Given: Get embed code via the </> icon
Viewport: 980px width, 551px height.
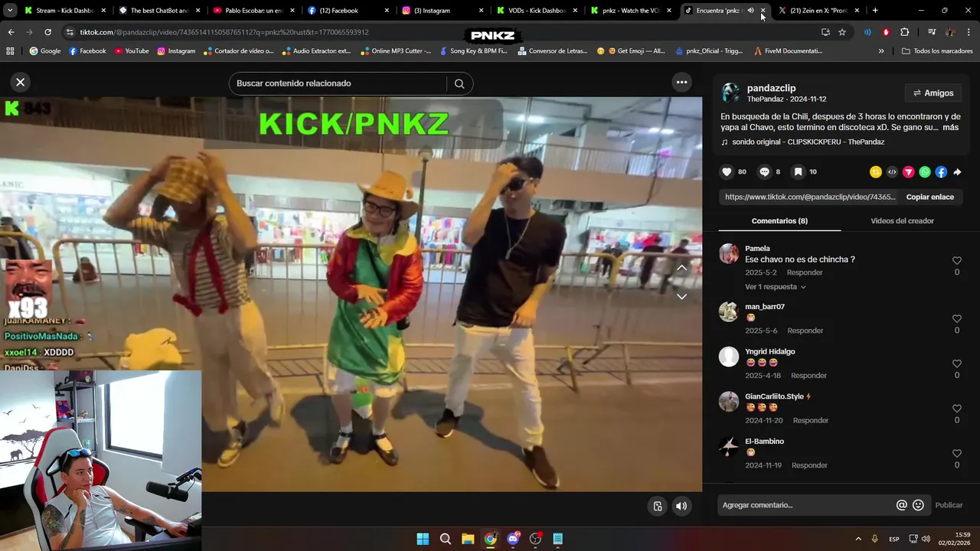Looking at the screenshot, I should 892,172.
